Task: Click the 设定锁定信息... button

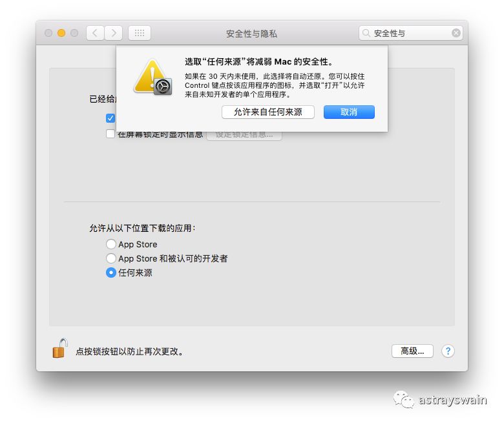Action: click(x=244, y=135)
